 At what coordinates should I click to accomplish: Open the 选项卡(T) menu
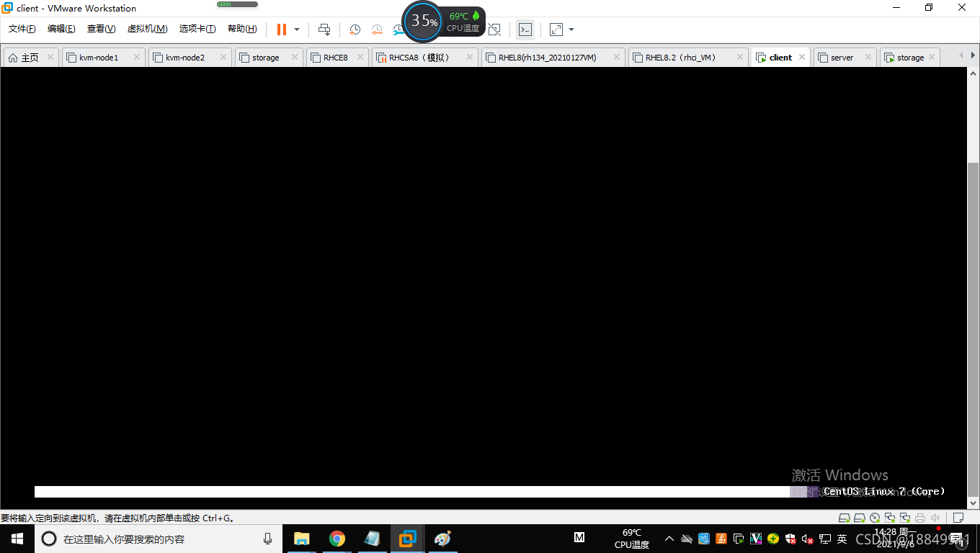pyautogui.click(x=197, y=29)
